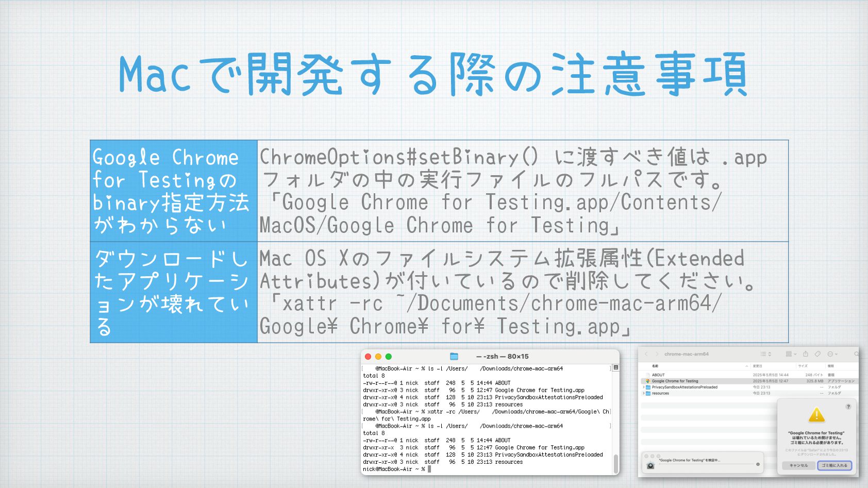Open the Finder ellipsis action menu

(x=832, y=354)
